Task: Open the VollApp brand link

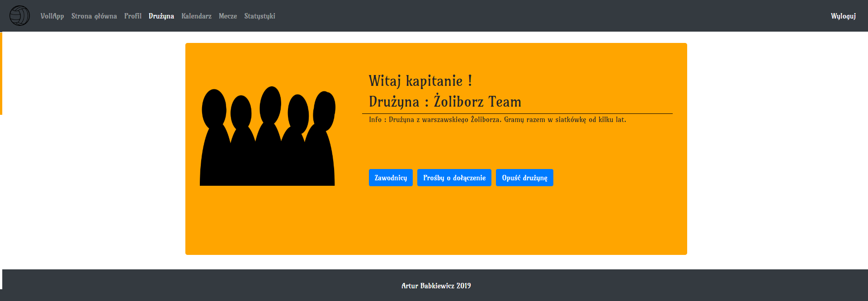Action: click(52, 16)
